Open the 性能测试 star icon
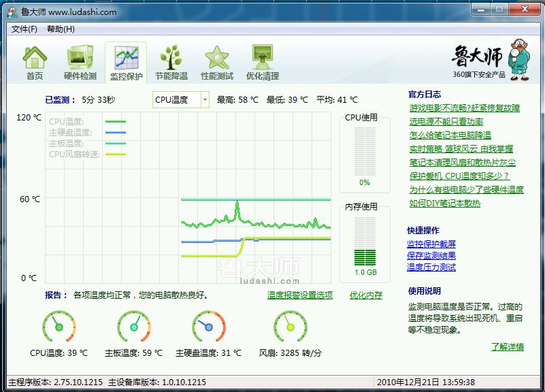The image size is (545, 392). coord(217,63)
